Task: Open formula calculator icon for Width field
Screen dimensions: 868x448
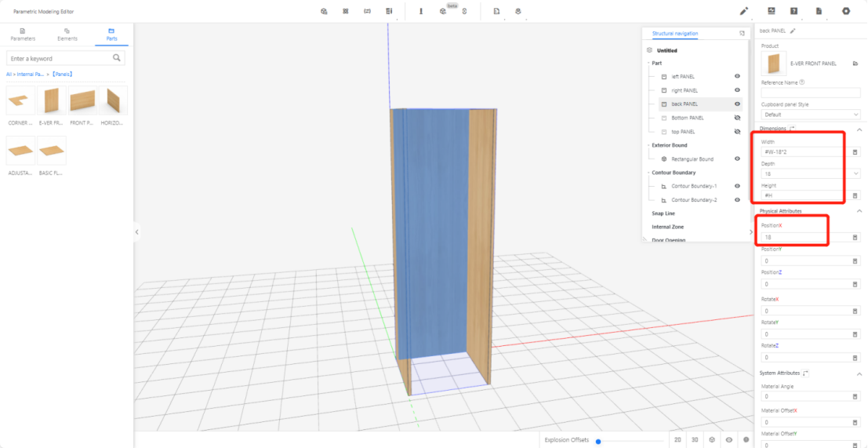Action: click(x=855, y=152)
